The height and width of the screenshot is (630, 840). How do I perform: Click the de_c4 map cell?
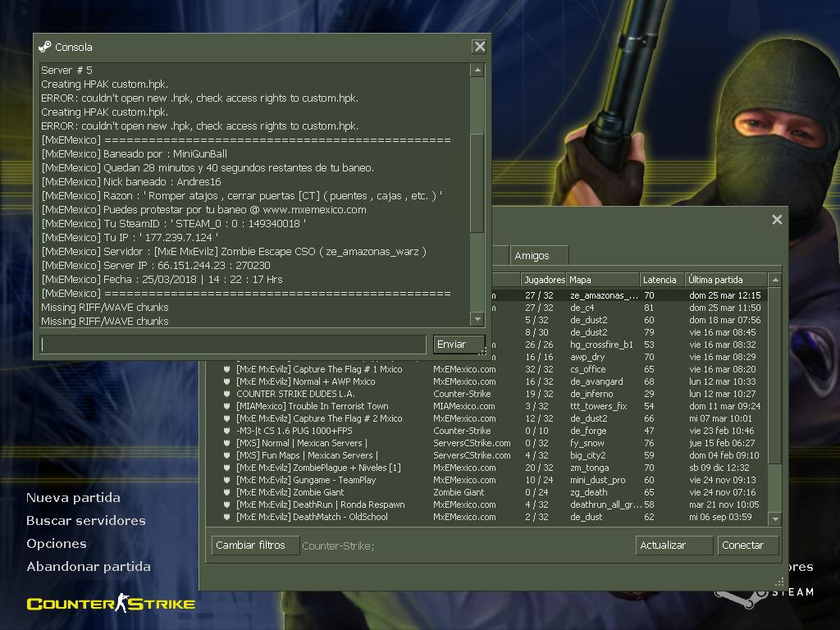click(582, 308)
